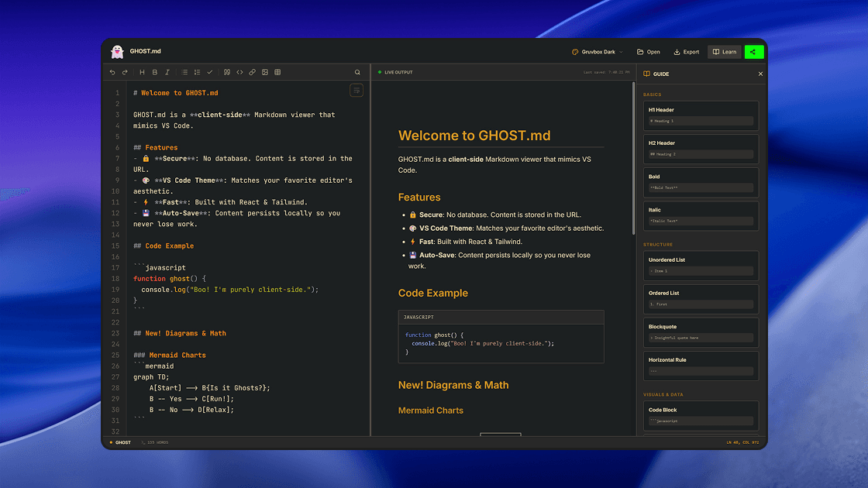The height and width of the screenshot is (488, 868).
Task: Click editor line 'function ghost() {'
Action: [x=170, y=279]
